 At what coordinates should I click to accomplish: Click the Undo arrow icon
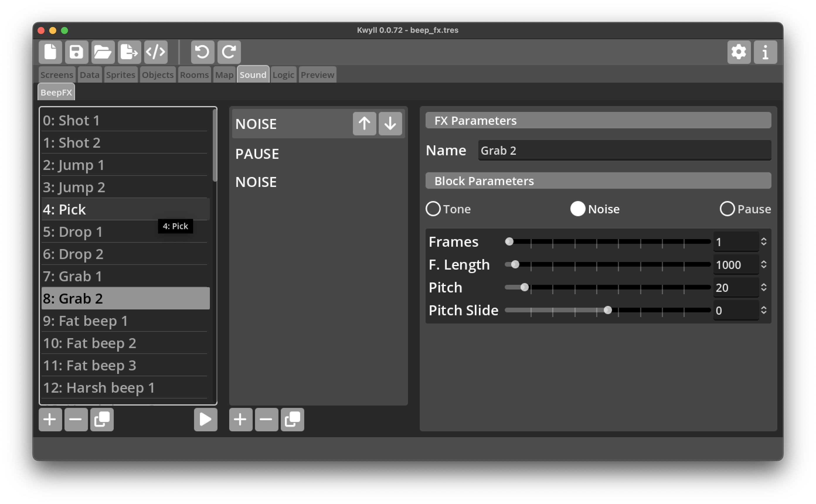coord(202,52)
